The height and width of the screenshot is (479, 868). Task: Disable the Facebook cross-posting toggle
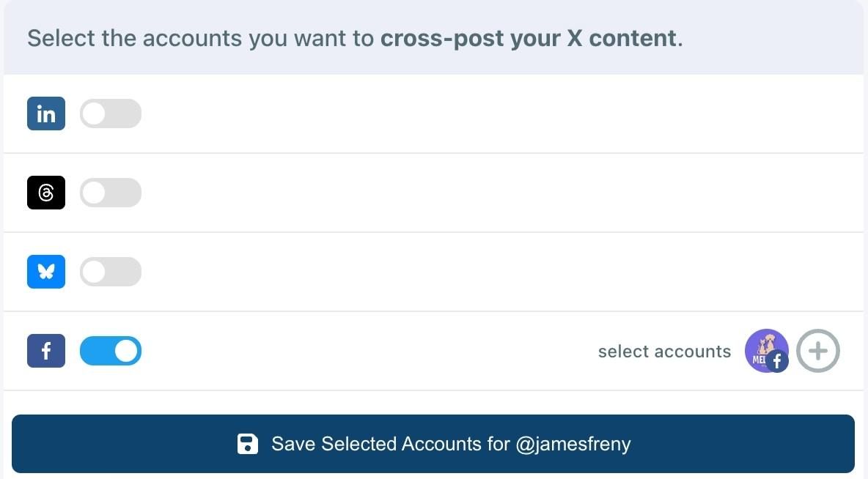tap(111, 351)
